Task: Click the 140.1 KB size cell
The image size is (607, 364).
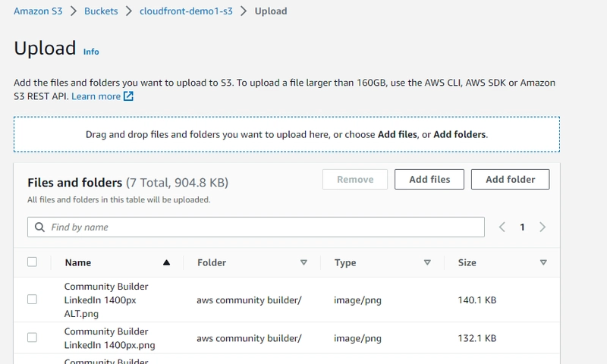Action: coord(477,300)
